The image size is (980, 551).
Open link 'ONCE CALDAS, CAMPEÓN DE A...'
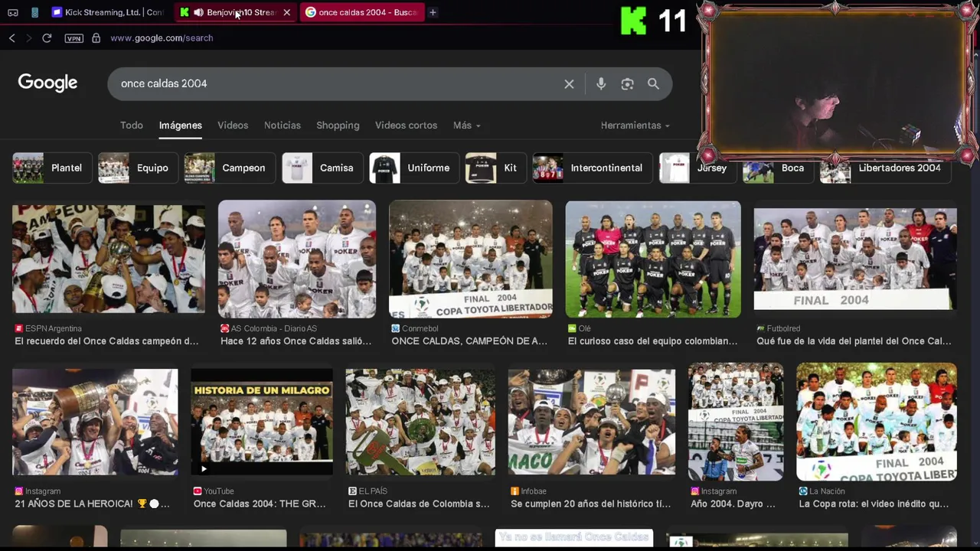click(x=469, y=341)
